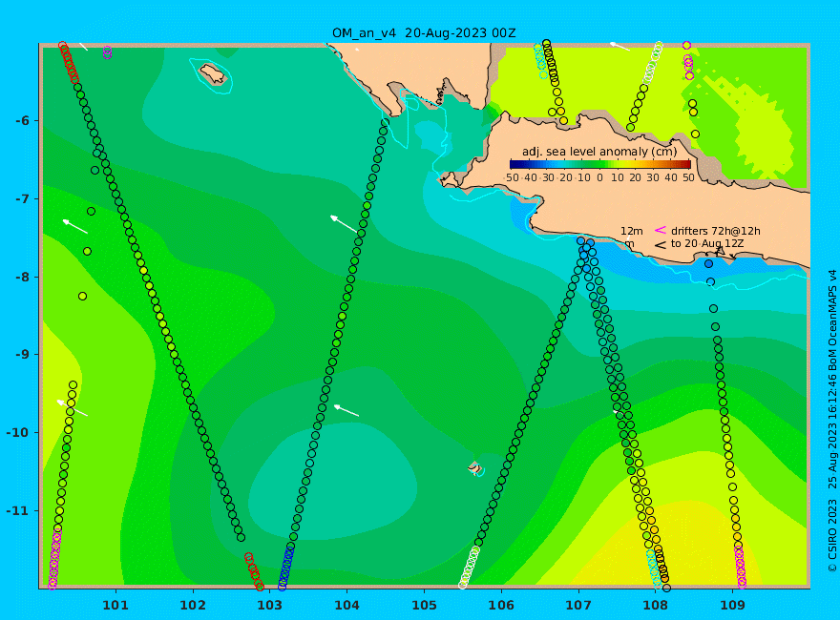The height and width of the screenshot is (620, 840).
Task: Click longitude axis label 105
Action: coord(424,606)
